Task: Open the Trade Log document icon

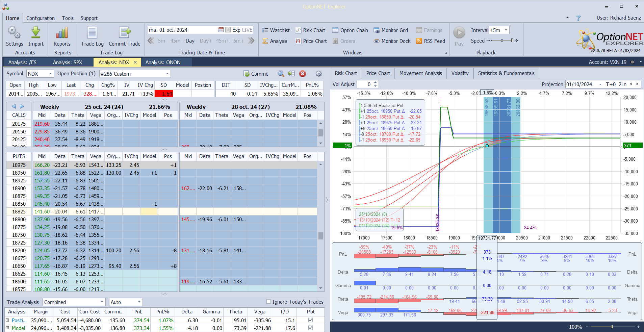Action: pyautogui.click(x=92, y=33)
